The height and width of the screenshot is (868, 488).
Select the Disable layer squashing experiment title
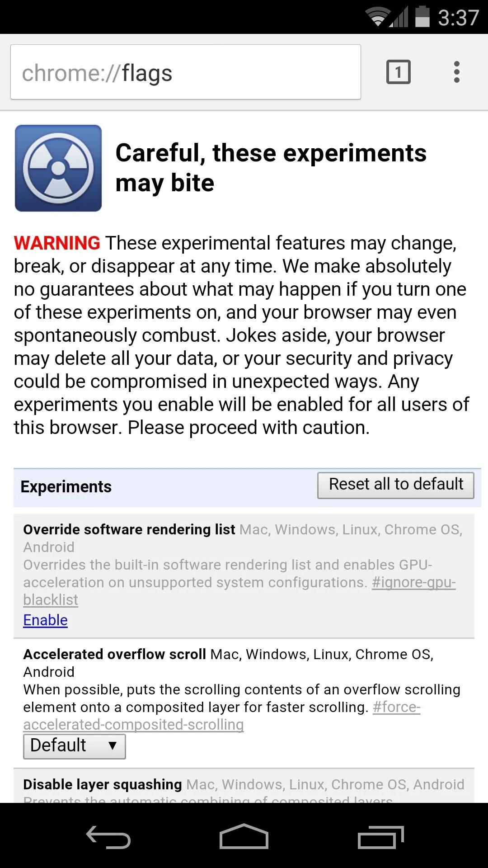point(103,784)
